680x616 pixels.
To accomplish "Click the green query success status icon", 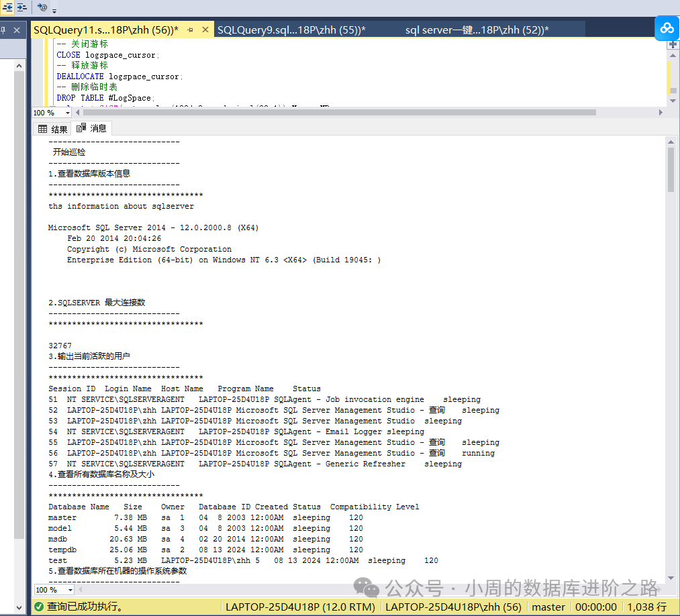I will point(38,607).
